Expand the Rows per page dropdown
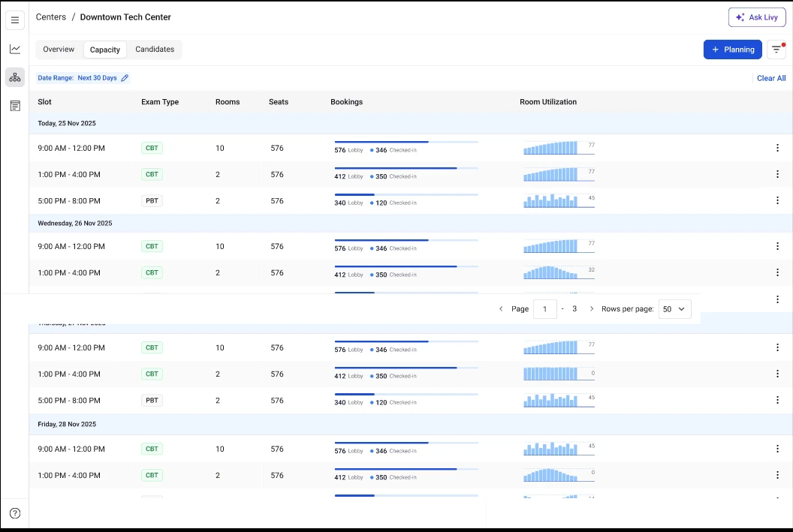 point(674,309)
